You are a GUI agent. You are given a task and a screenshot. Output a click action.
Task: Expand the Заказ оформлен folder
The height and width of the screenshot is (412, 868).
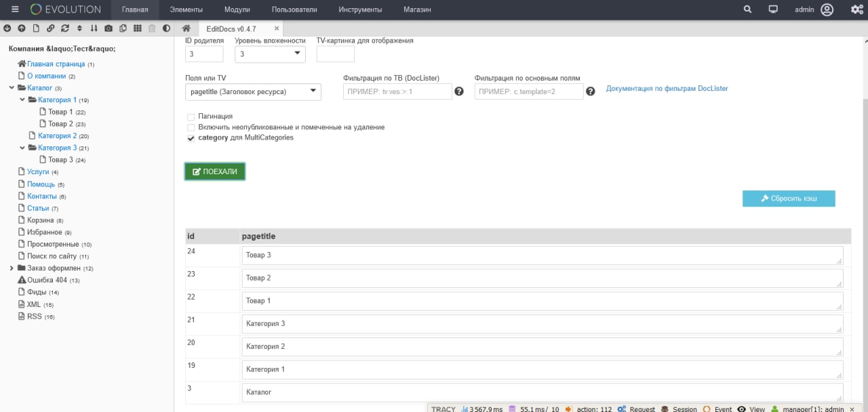[12, 268]
